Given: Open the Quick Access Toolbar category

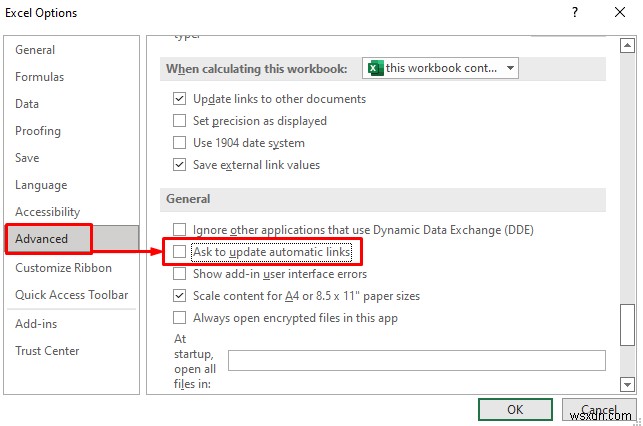Looking at the screenshot, I should point(71,295).
